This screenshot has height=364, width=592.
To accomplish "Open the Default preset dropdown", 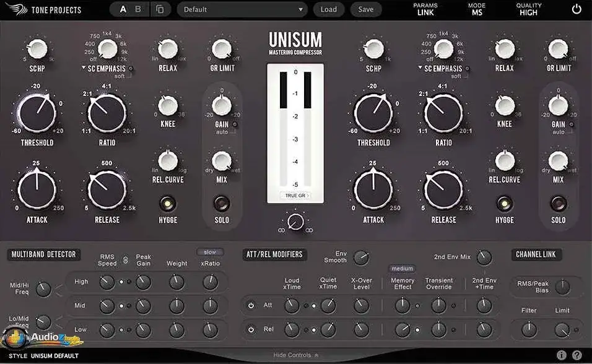I will (242, 9).
